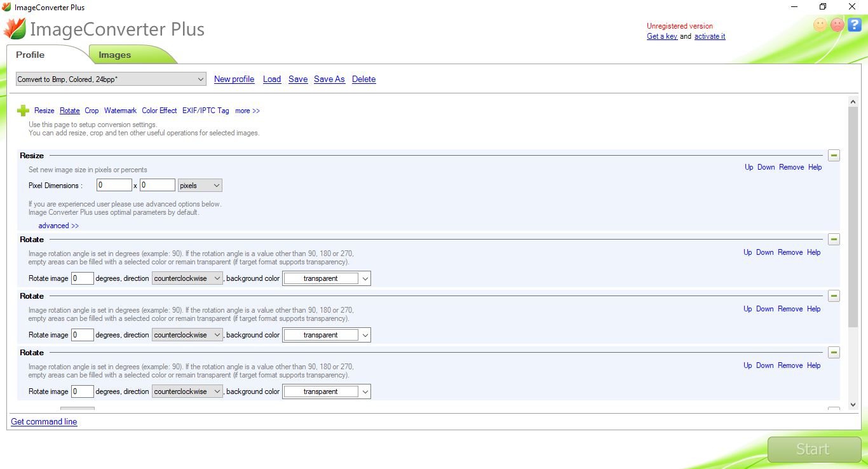Viewport: 868px width, 469px height.
Task: Collapse the second Rotate section with its minus icon
Action: pos(834,296)
